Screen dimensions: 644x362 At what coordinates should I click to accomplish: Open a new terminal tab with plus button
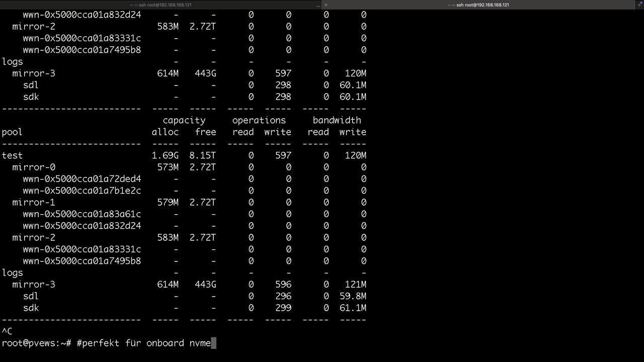(x=640, y=5)
